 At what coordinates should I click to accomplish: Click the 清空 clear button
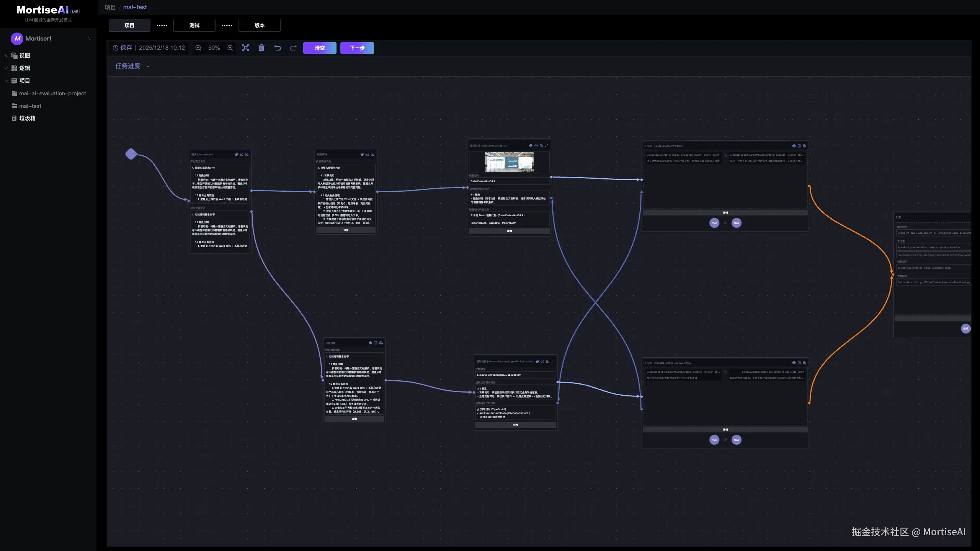click(320, 48)
